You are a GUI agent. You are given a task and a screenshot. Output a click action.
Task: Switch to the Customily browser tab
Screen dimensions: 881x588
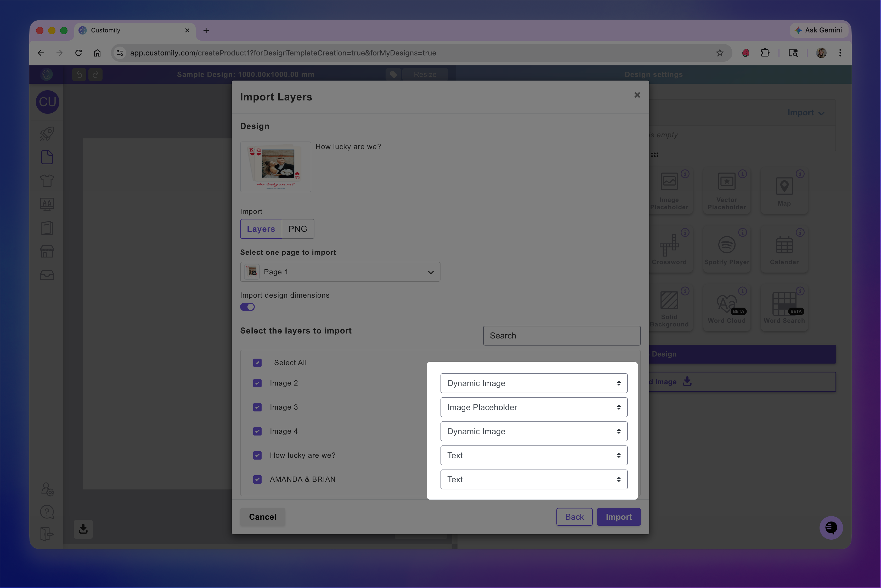point(135,30)
